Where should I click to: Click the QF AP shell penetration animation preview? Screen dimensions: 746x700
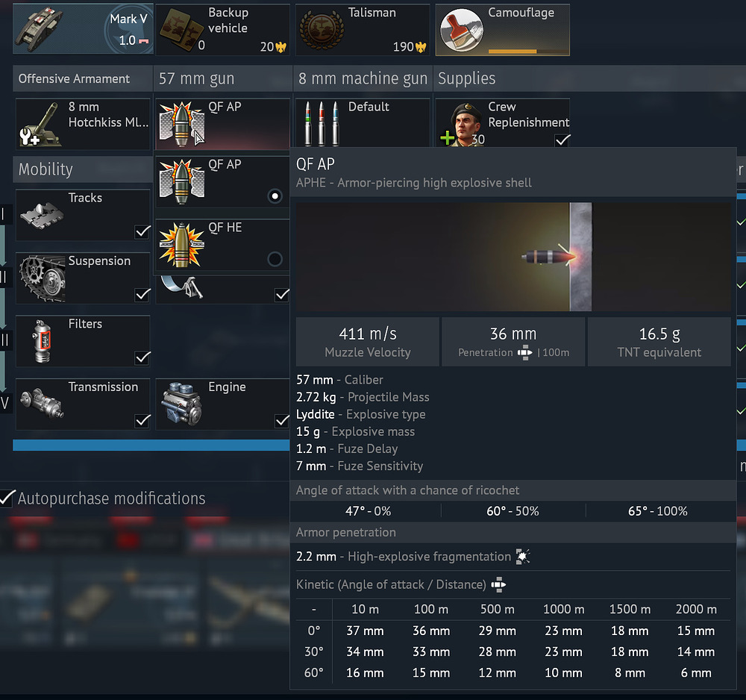click(x=513, y=257)
